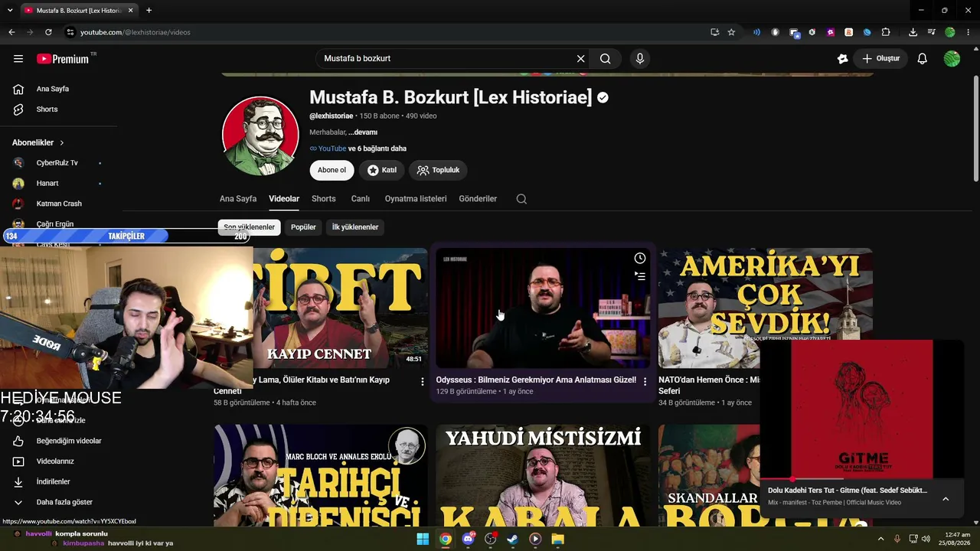Play the Odysseus video thumbnail
The height and width of the screenshot is (551, 980).
543,308
